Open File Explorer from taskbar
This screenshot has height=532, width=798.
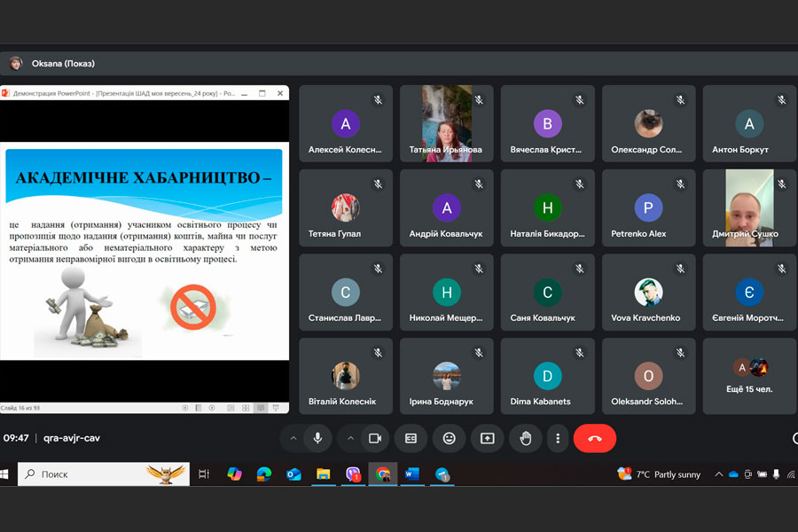coord(323,474)
